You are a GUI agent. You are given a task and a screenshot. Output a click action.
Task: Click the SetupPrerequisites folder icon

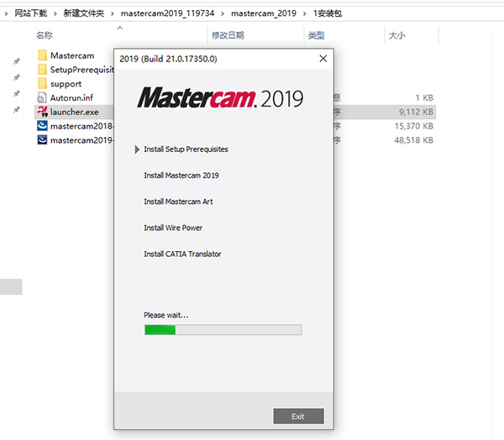pyautogui.click(x=42, y=70)
